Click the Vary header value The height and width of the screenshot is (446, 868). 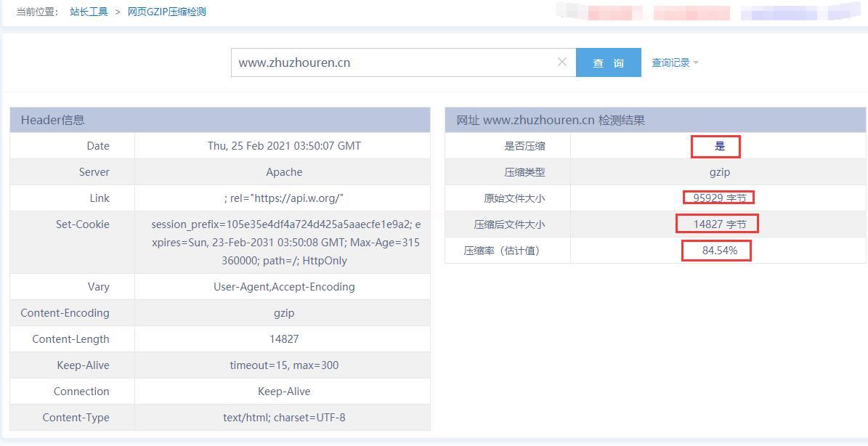(x=284, y=287)
